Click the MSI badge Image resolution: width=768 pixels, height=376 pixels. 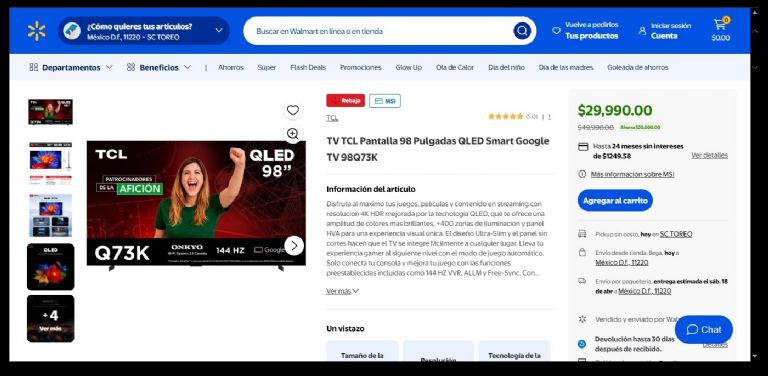[385, 101]
